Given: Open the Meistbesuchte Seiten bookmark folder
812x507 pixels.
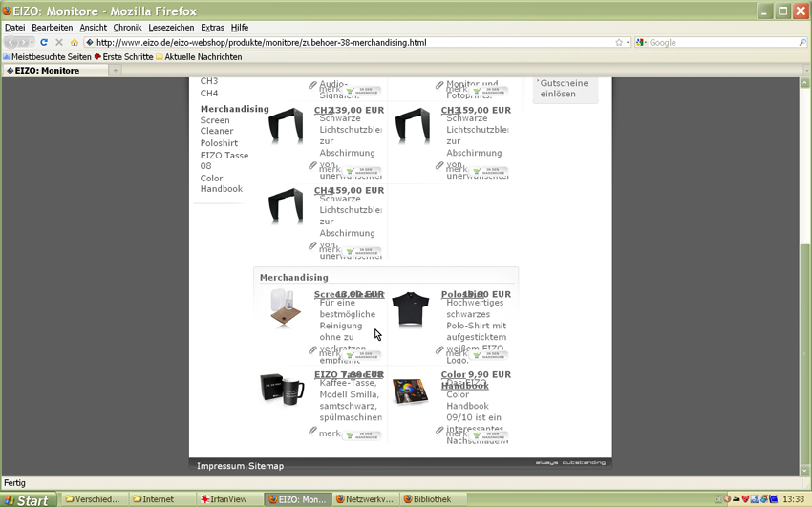Looking at the screenshot, I should [47, 57].
